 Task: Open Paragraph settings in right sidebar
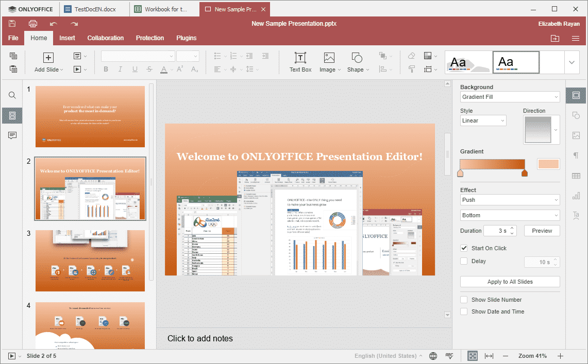pyautogui.click(x=576, y=155)
